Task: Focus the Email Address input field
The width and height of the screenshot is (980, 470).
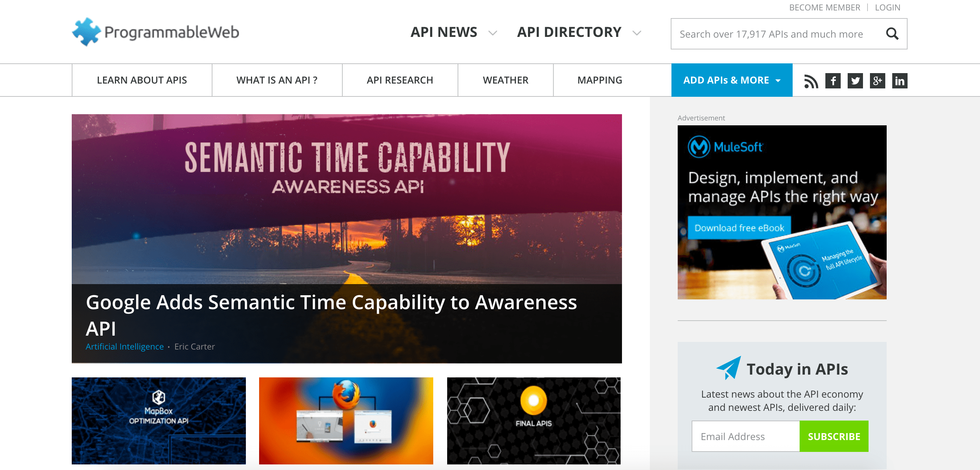Action: [x=746, y=436]
